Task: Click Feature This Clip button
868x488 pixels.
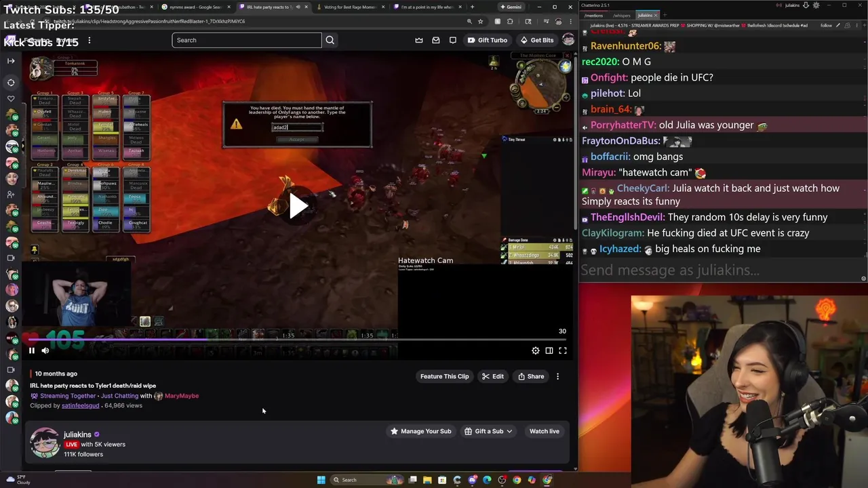Action: pos(444,376)
